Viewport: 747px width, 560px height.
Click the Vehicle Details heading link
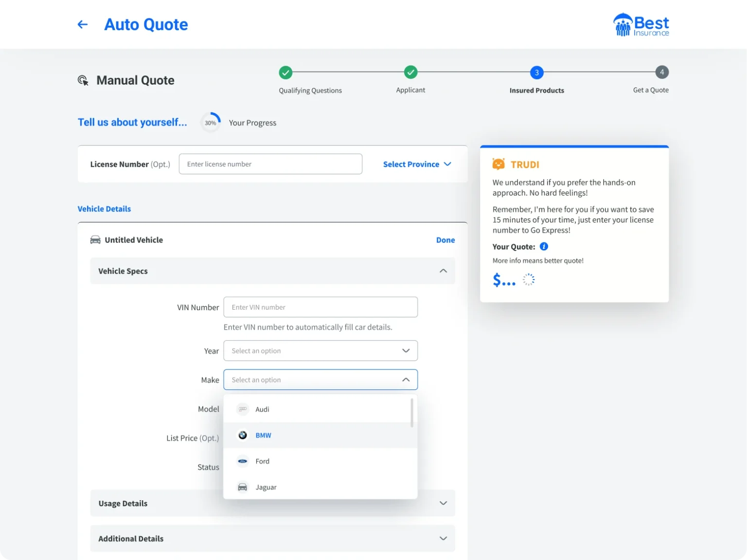pos(104,209)
